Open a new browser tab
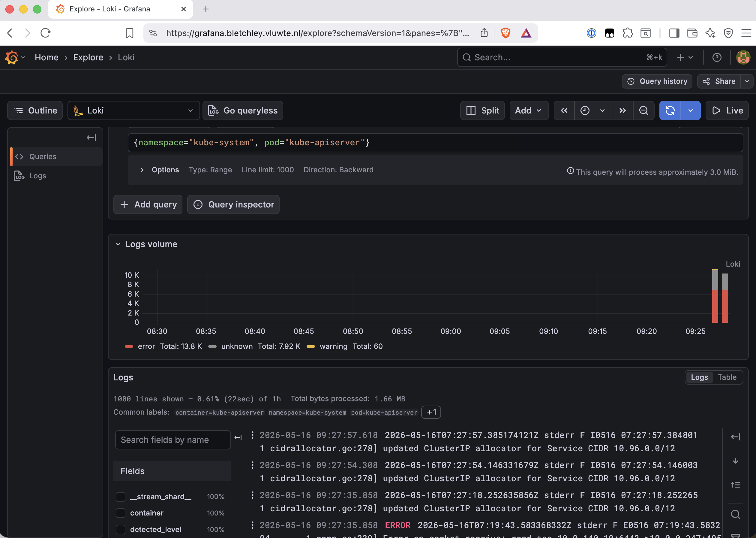Screen dimensions: 756x538 [x=205, y=9]
